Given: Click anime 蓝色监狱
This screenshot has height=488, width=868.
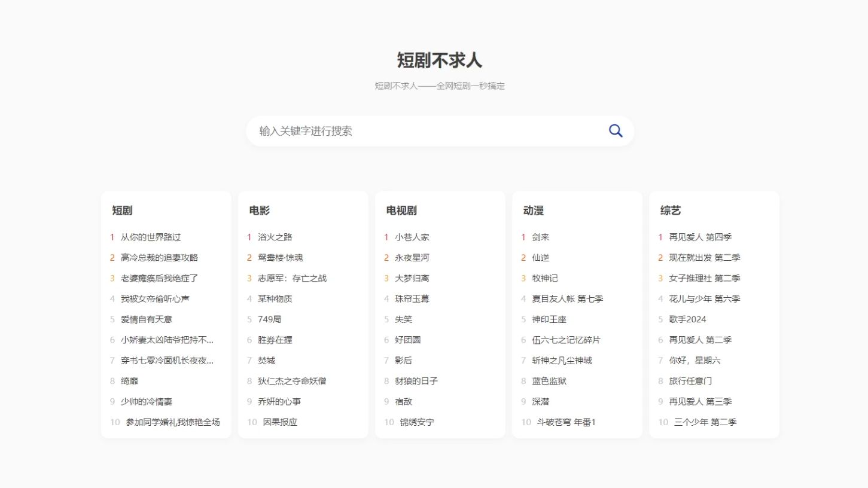Looking at the screenshot, I should coord(549,381).
